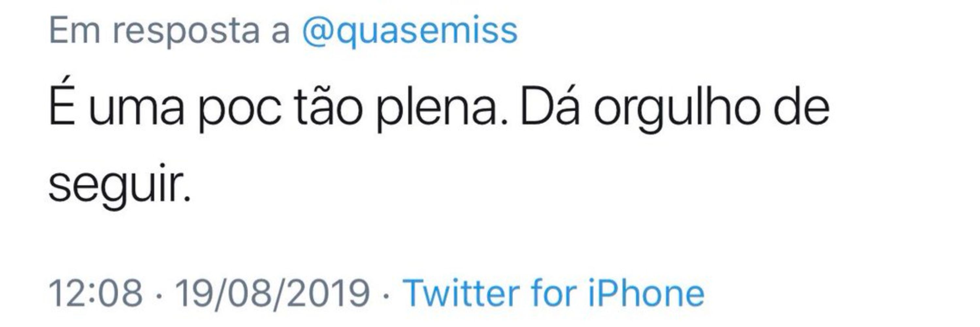Click the 12:08 tweet time

(x=95, y=293)
